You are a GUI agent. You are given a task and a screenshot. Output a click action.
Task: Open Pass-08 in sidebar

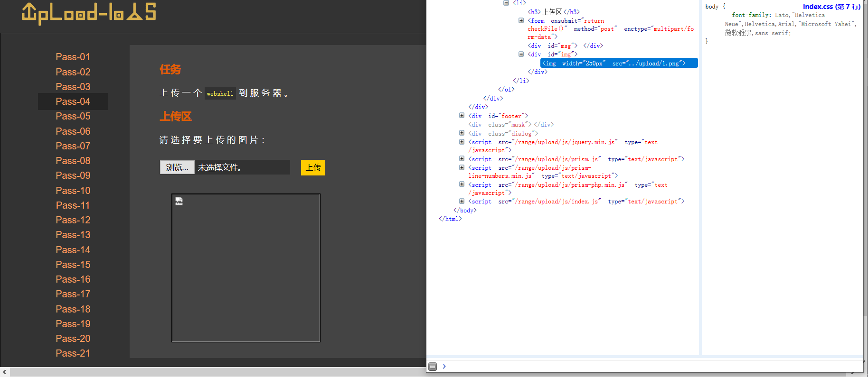pyautogui.click(x=73, y=161)
